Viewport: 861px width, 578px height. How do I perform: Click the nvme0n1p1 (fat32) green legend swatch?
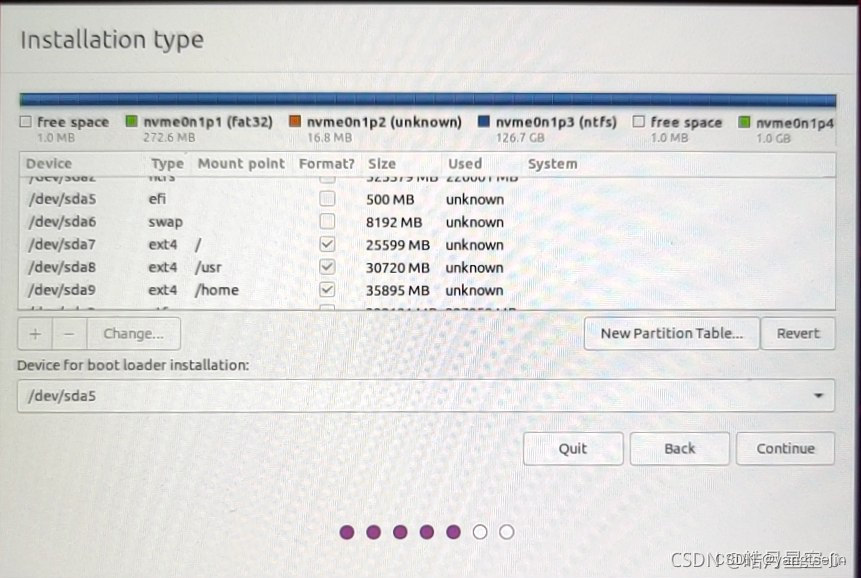click(x=131, y=121)
